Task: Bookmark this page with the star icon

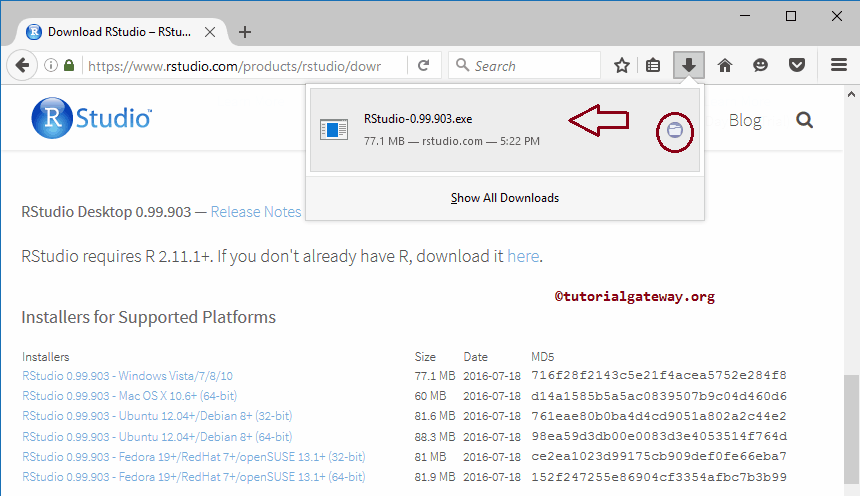Action: [621, 66]
